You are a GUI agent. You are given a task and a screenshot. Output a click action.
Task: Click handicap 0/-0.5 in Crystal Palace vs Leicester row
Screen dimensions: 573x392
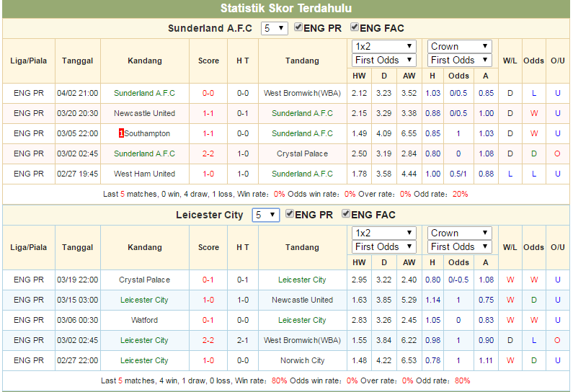pyautogui.click(x=458, y=280)
